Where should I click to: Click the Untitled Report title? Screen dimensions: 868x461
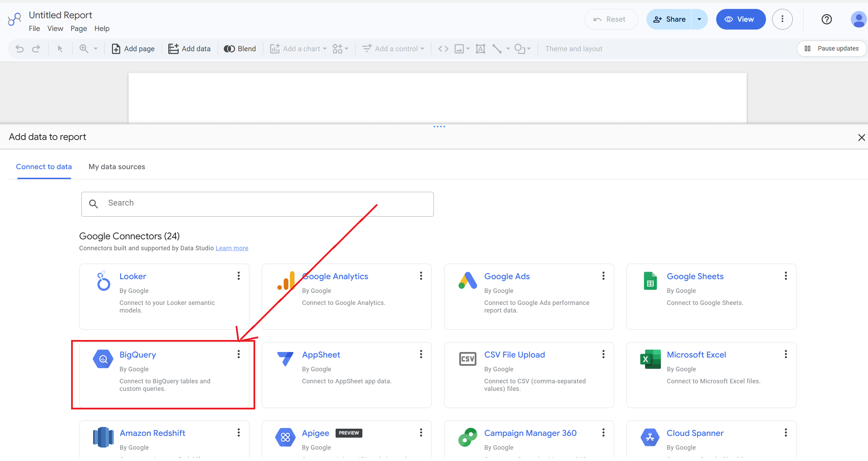click(60, 15)
